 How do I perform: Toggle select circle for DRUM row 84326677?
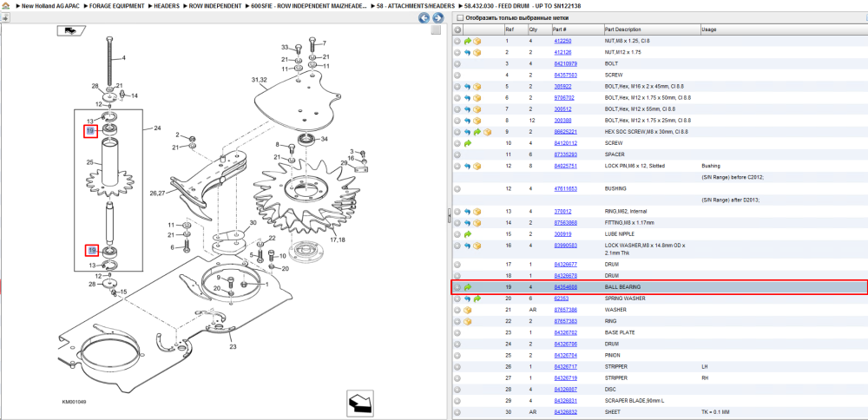click(x=457, y=265)
